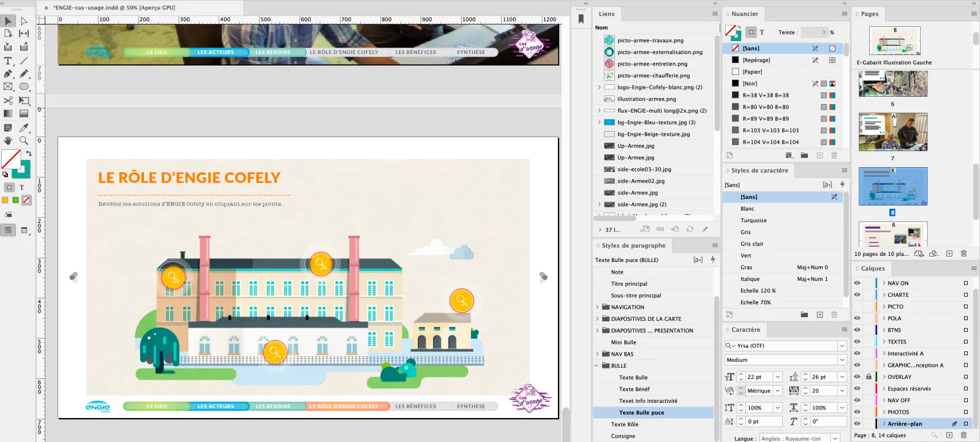Select the Scissors tool
980x442 pixels.
pyautogui.click(x=8, y=100)
